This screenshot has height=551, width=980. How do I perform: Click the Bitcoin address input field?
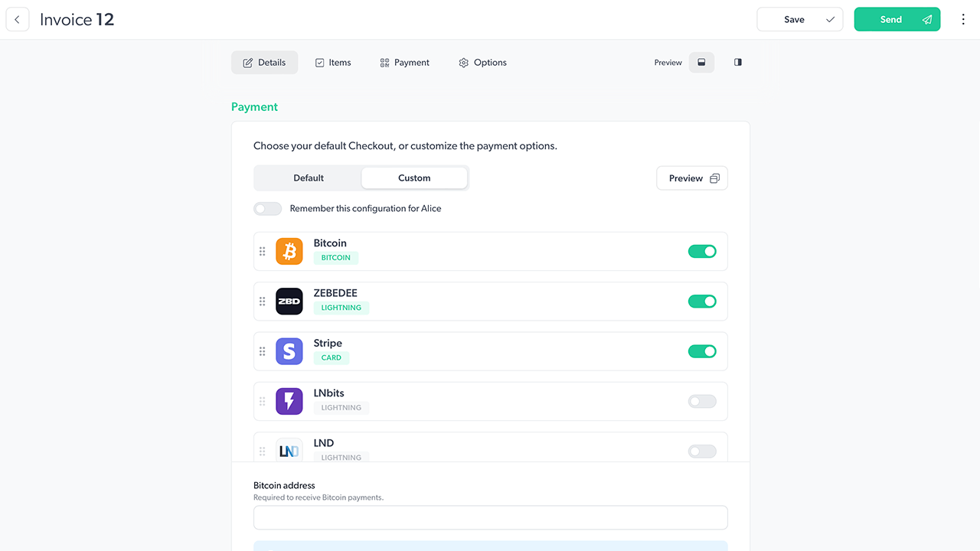(x=490, y=517)
